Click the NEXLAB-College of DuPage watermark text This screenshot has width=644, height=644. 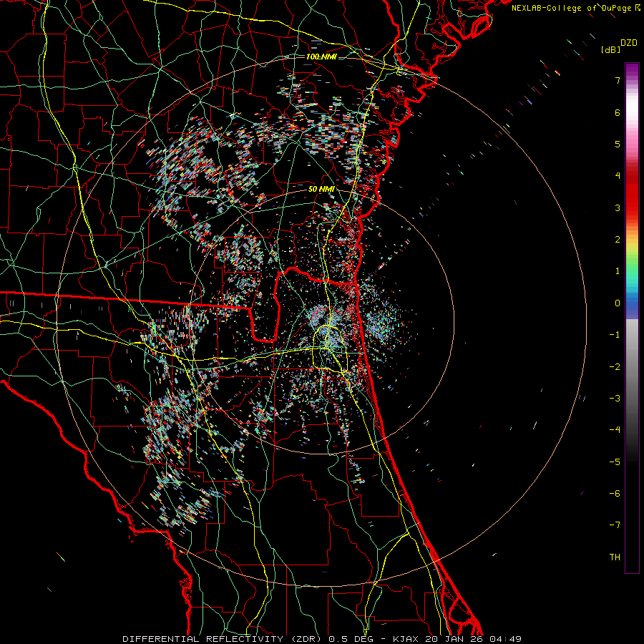coord(575,8)
